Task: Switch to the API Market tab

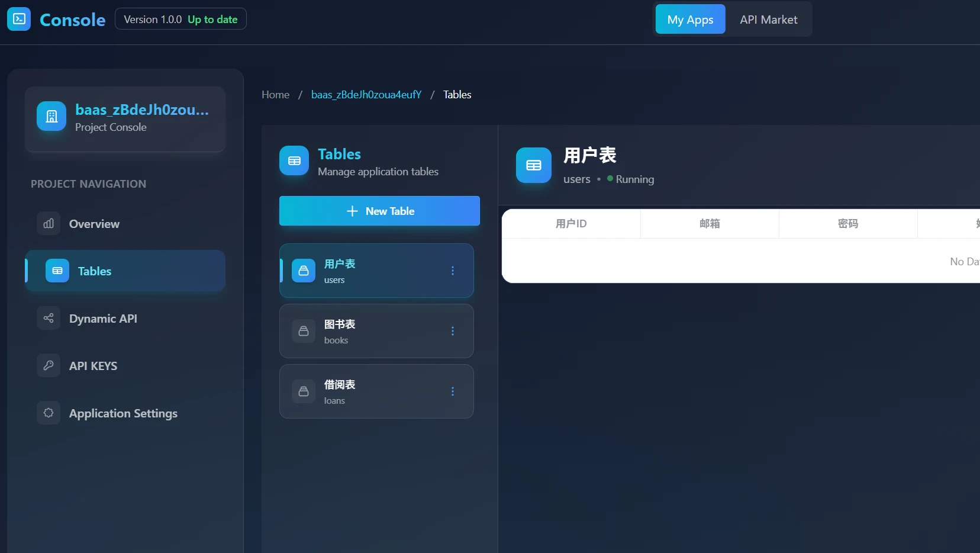Action: [x=768, y=20]
